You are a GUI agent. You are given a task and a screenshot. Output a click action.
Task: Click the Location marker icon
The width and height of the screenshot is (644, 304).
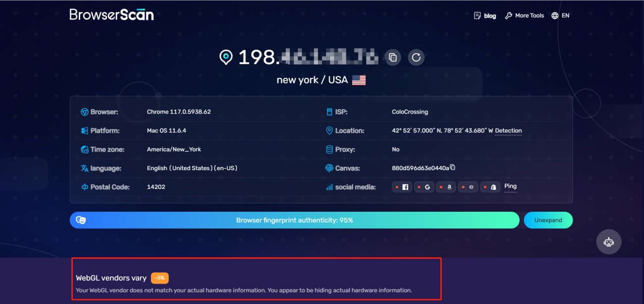pos(329,131)
